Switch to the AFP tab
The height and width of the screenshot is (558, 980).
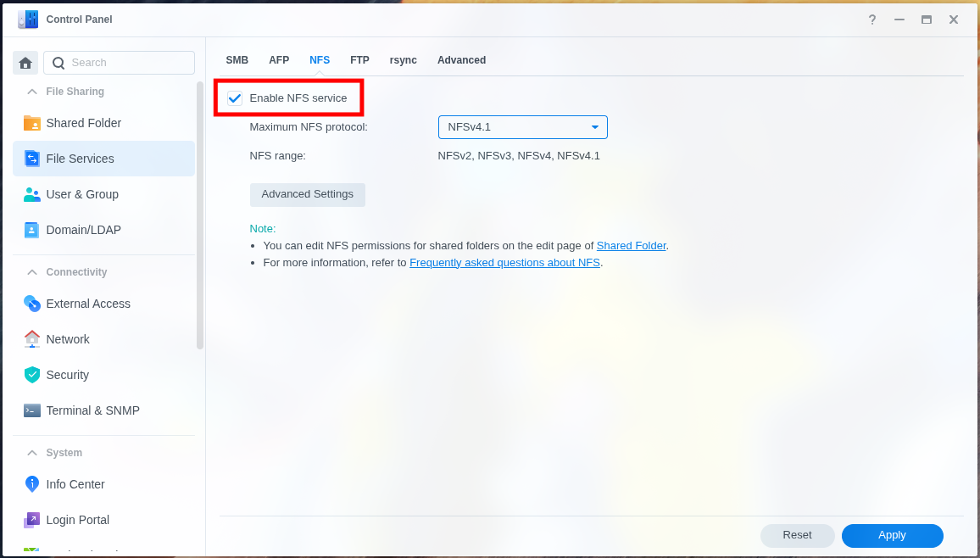click(279, 60)
